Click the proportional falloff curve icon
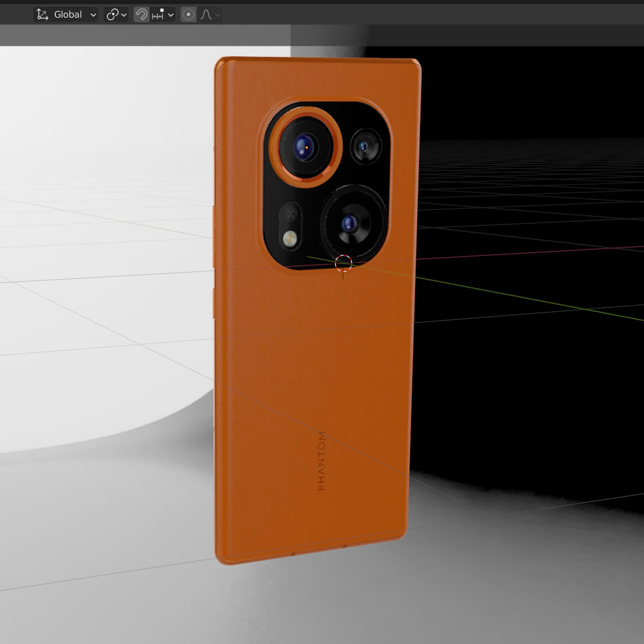The image size is (644, 644). pyautogui.click(x=206, y=15)
